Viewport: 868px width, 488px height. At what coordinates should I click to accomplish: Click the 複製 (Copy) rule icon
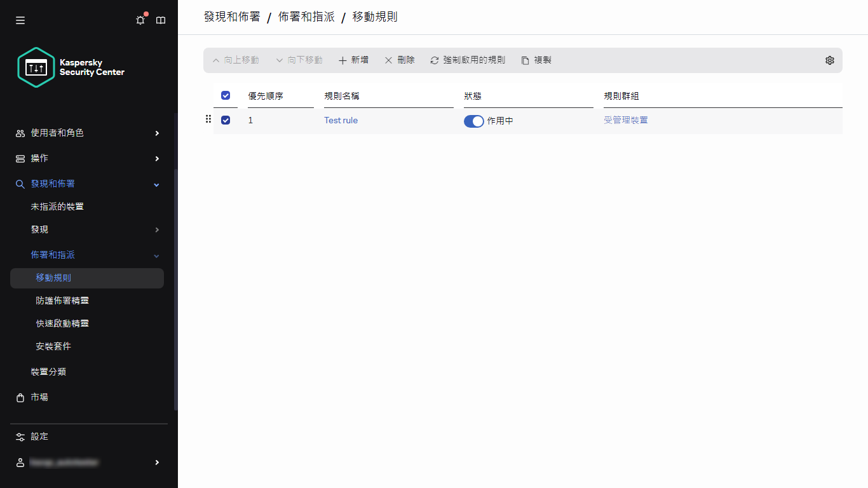[524, 60]
